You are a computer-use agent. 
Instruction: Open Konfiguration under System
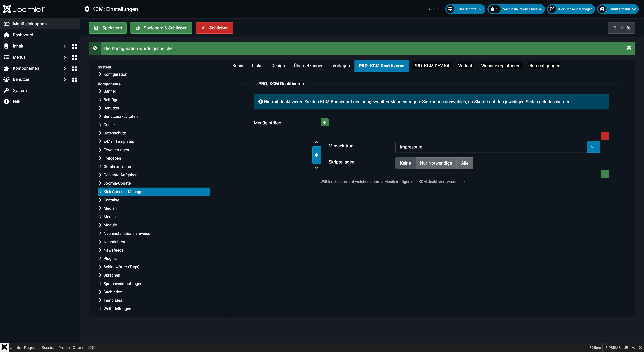click(x=115, y=74)
